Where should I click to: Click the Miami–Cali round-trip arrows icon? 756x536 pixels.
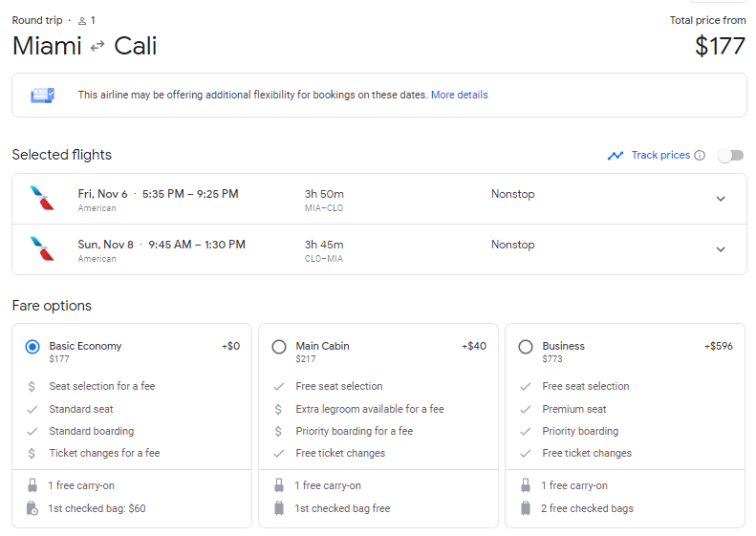click(x=97, y=46)
